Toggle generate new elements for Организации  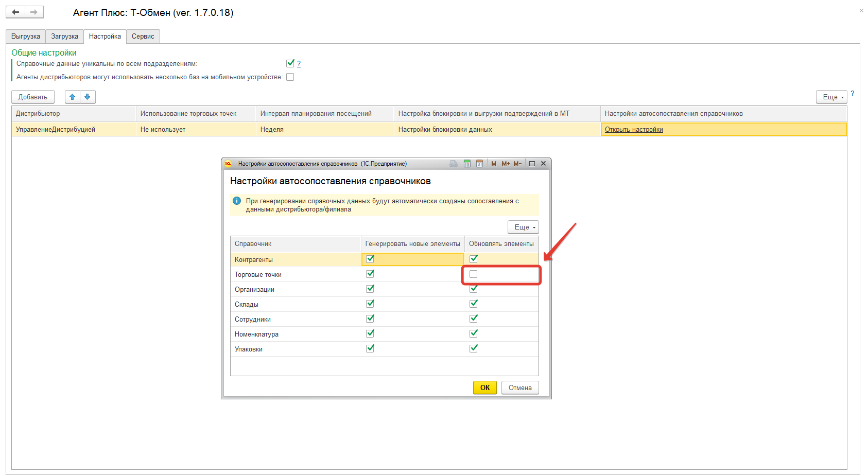[370, 289]
